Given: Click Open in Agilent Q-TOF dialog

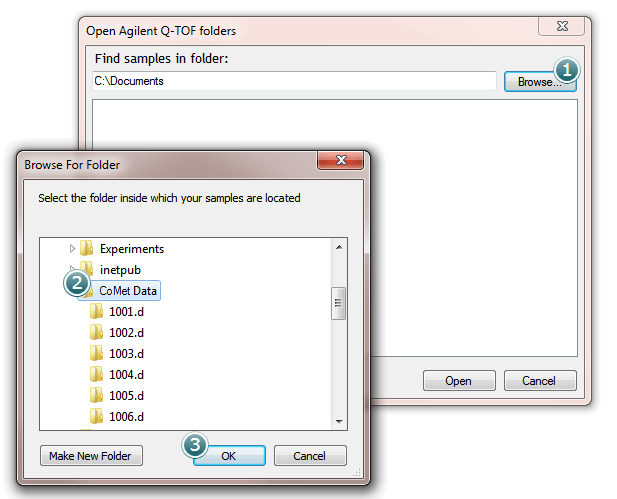Looking at the screenshot, I should click(x=459, y=380).
